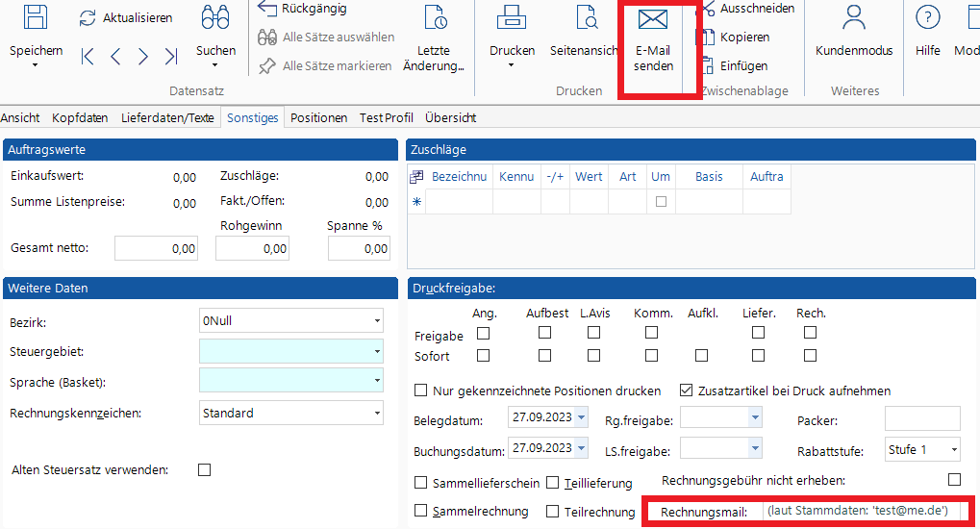Open Suchen binoculars search tool

(x=214, y=17)
